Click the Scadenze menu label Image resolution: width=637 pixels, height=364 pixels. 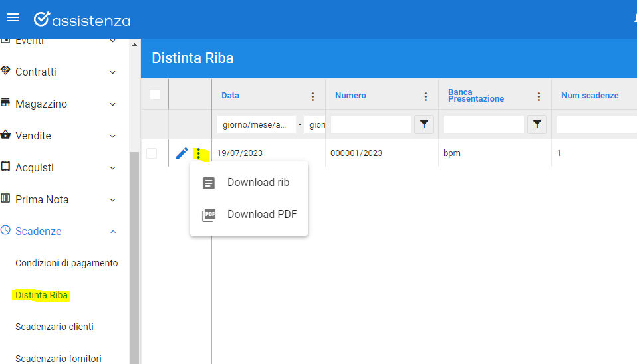[x=38, y=231]
